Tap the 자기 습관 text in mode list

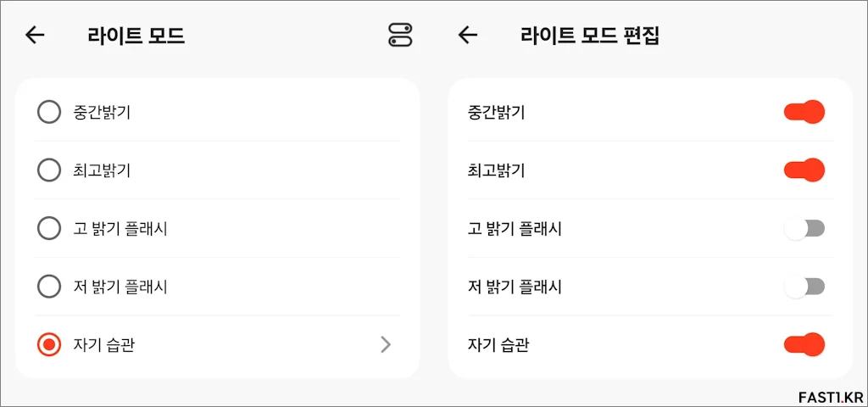pos(103,345)
